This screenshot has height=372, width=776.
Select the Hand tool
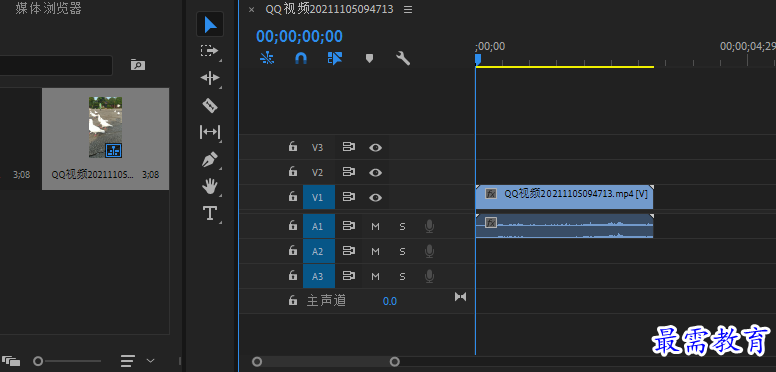tap(210, 186)
